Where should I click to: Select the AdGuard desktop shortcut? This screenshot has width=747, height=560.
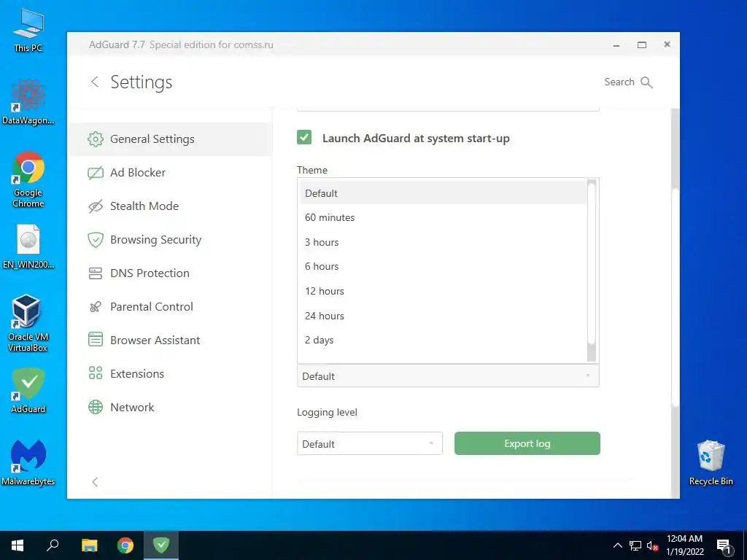(x=28, y=391)
